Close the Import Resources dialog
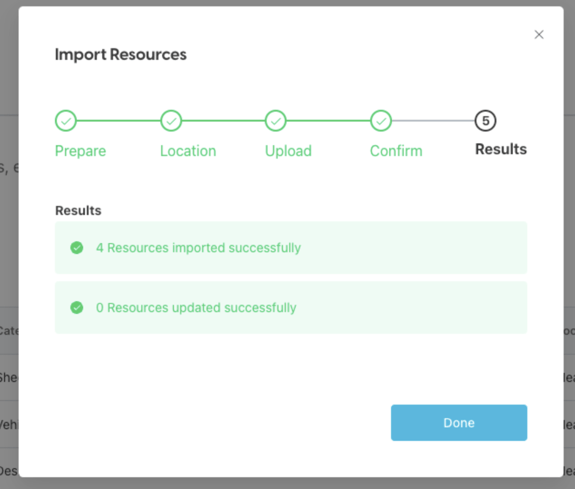Screen dimensions: 575x489 click(x=539, y=34)
